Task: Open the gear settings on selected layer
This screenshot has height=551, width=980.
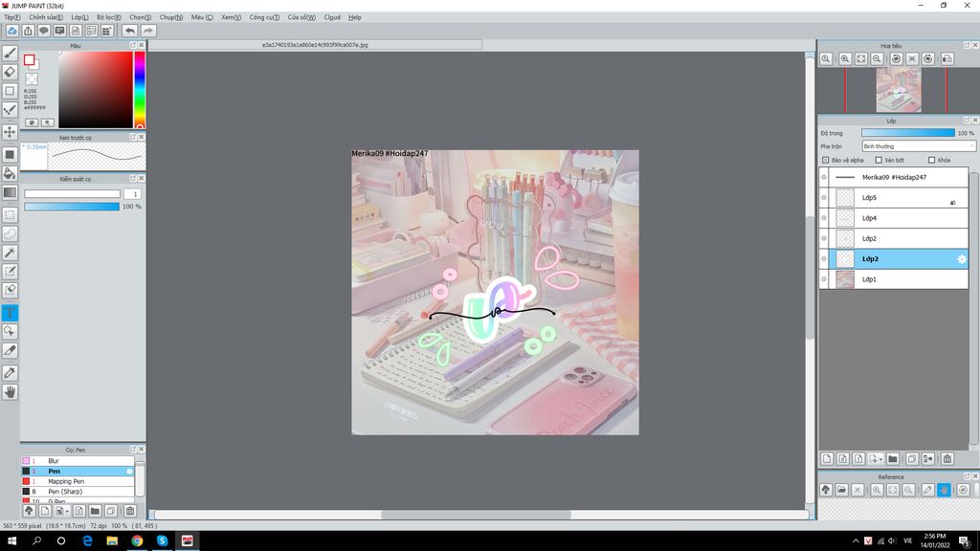Action: [961, 258]
